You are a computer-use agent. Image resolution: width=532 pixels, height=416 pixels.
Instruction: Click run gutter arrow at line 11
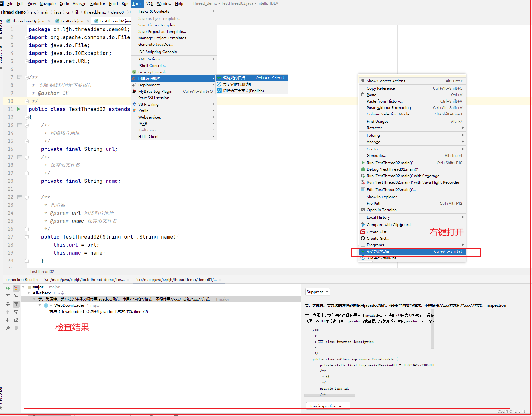click(19, 109)
